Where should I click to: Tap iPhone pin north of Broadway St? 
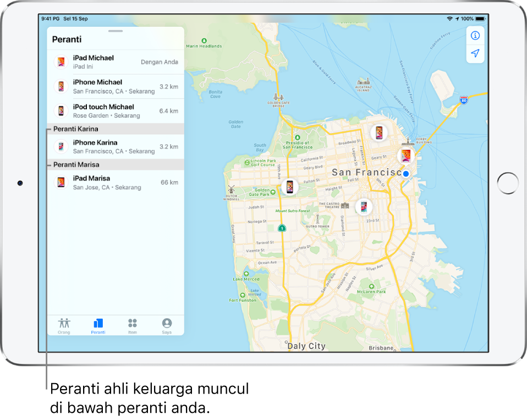(x=379, y=133)
